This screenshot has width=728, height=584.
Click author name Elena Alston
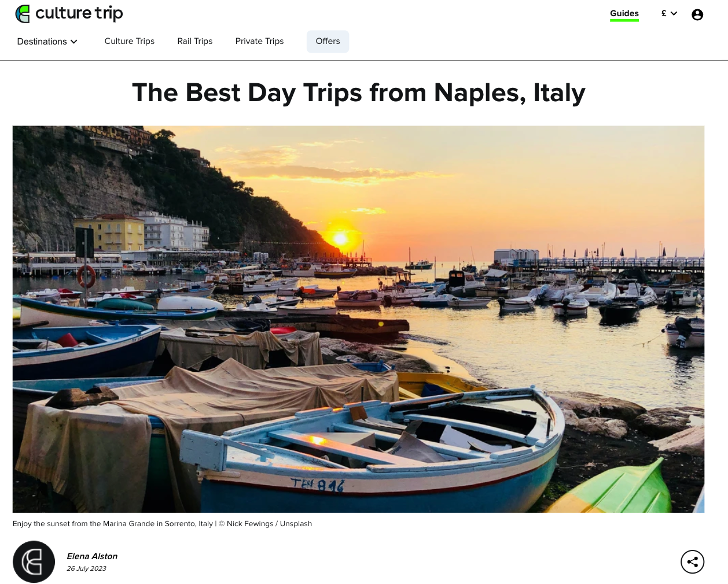click(x=92, y=556)
